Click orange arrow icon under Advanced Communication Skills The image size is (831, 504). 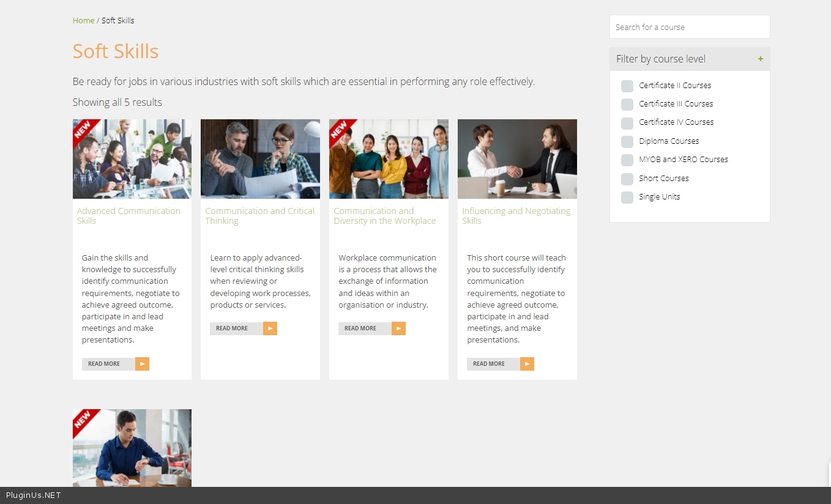click(x=142, y=364)
